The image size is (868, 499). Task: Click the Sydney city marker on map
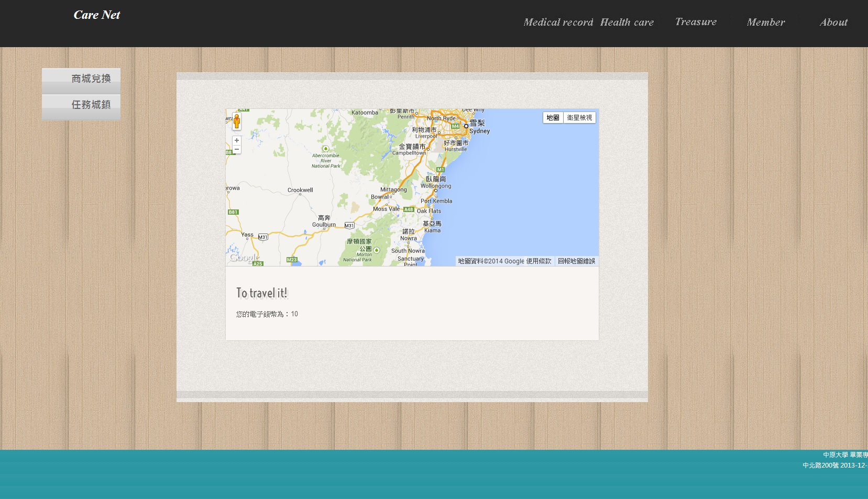(x=466, y=126)
